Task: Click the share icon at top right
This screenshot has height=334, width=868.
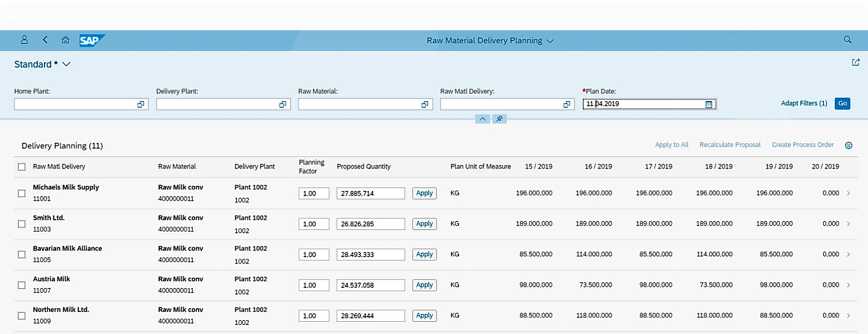Action: pos(856,62)
